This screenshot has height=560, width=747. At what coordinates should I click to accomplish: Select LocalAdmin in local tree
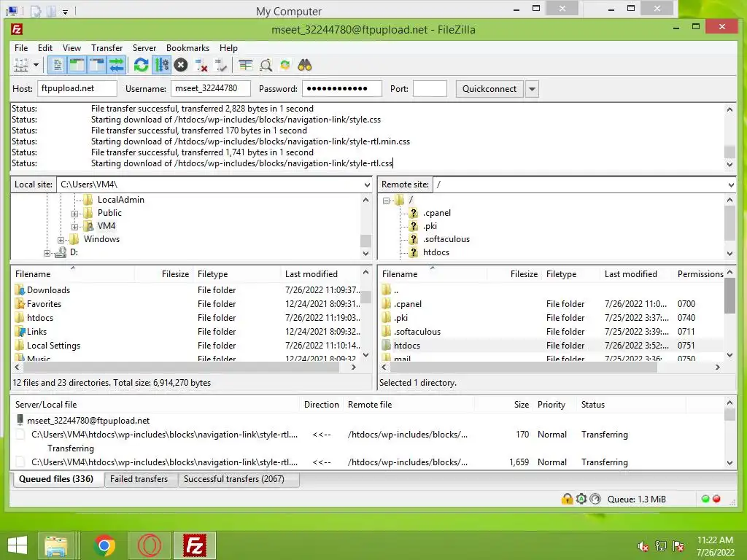[x=120, y=200]
